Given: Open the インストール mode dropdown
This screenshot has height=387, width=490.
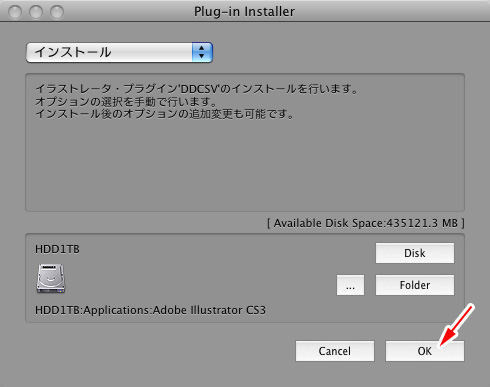Looking at the screenshot, I should (x=119, y=52).
